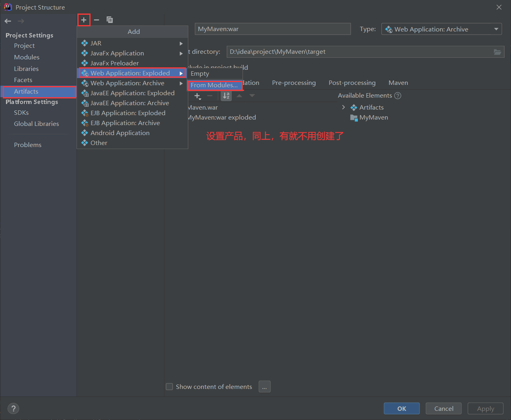Select Other in the Add menu
Screen dimensions: 511x420
pyautogui.click(x=132, y=143)
